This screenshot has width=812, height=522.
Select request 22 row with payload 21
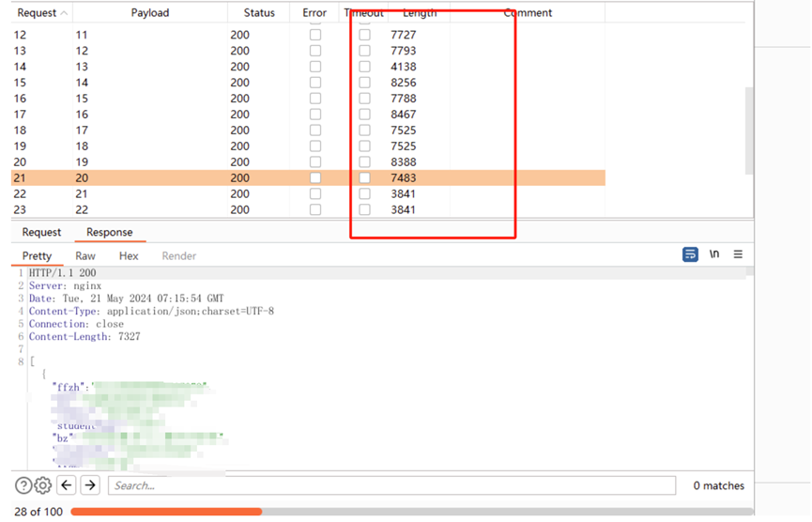pos(308,193)
